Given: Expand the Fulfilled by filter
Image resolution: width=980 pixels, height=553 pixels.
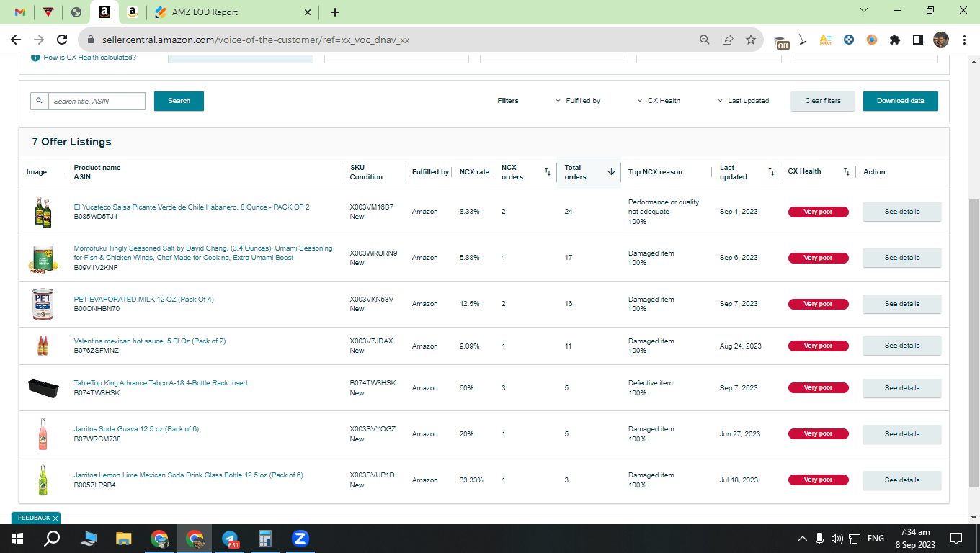Looking at the screenshot, I should point(578,101).
